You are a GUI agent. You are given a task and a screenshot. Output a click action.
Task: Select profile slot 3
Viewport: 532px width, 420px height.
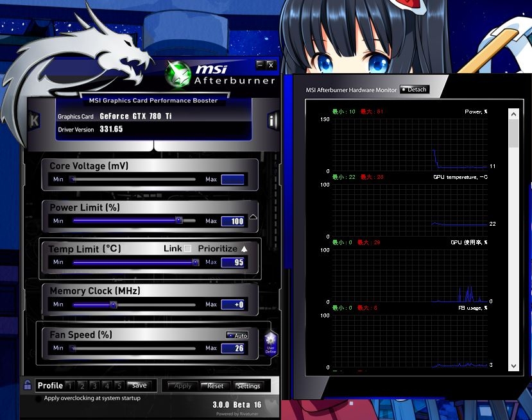point(94,385)
